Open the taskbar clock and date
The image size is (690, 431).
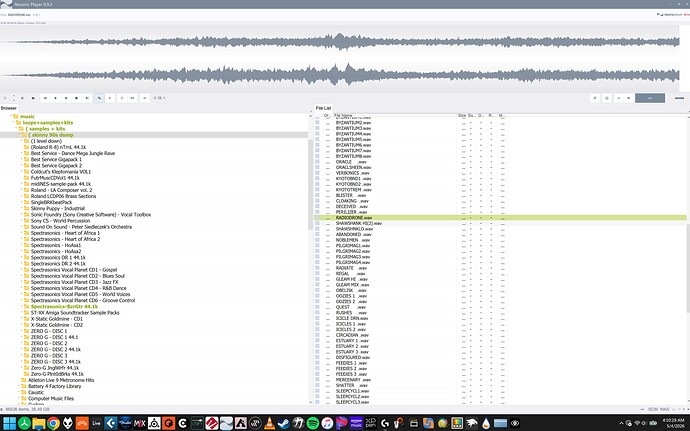(x=673, y=423)
